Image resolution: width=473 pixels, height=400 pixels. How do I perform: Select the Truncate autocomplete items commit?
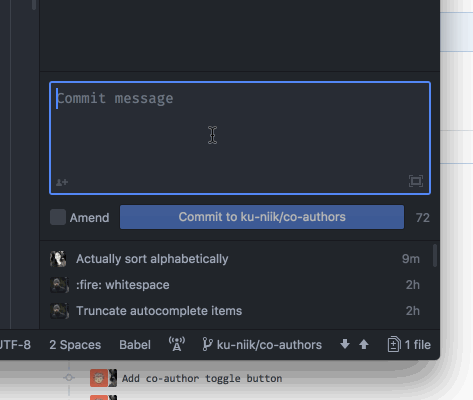pyautogui.click(x=235, y=311)
